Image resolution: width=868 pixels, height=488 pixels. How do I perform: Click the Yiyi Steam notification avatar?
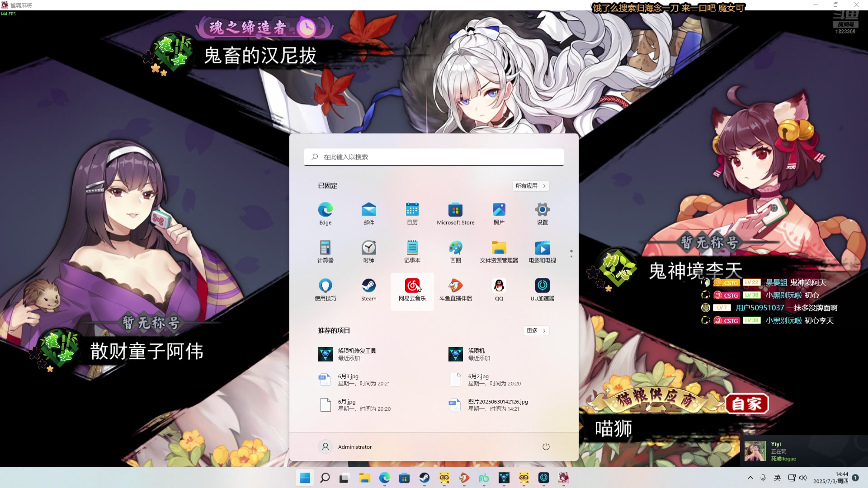[755, 451]
